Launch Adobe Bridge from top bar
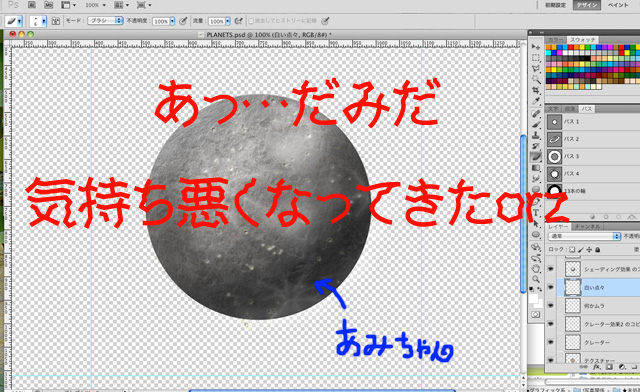 tap(32, 4)
